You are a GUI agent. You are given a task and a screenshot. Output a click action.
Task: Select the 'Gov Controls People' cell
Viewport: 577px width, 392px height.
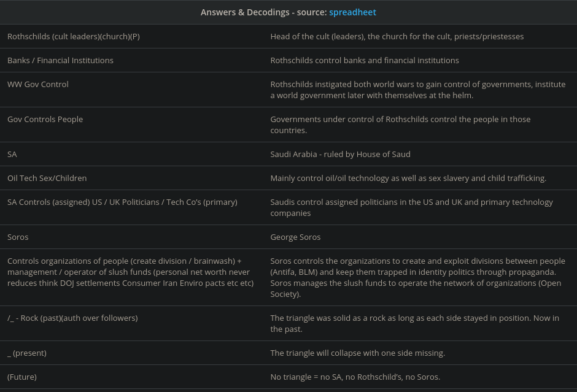45,119
